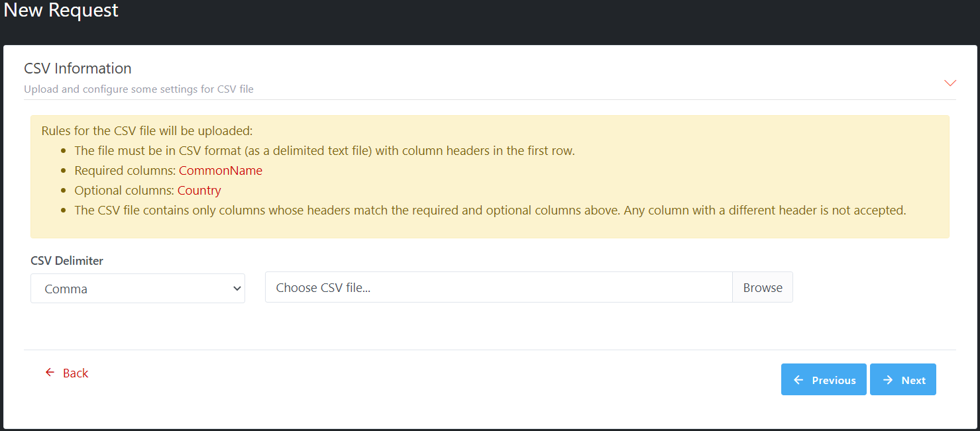The image size is (980, 431).
Task: Click the Rules for the CSV file line
Action: click(147, 131)
